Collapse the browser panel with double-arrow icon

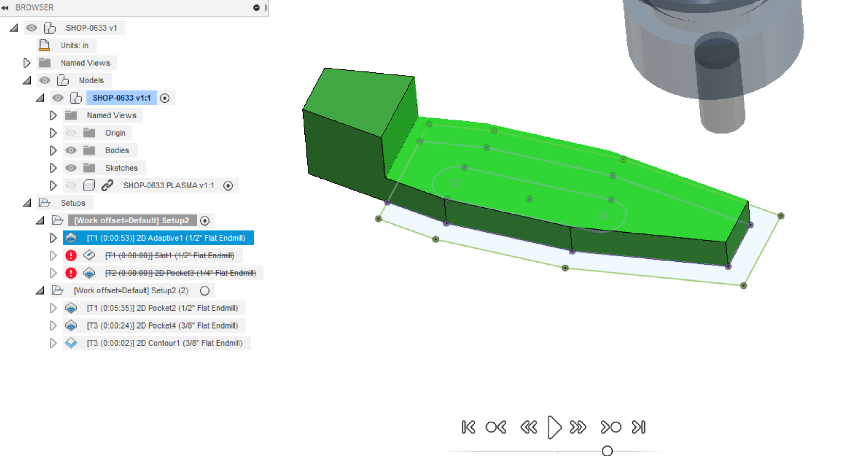[5, 7]
